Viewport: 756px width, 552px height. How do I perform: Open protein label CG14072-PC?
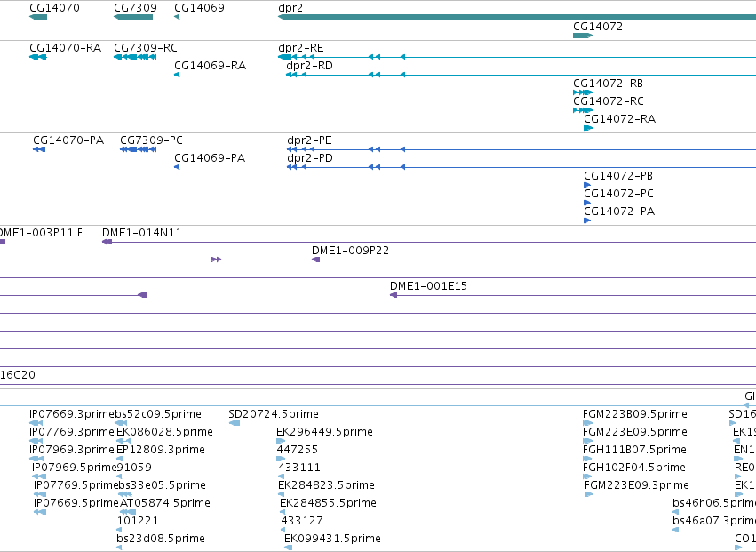click(x=619, y=194)
